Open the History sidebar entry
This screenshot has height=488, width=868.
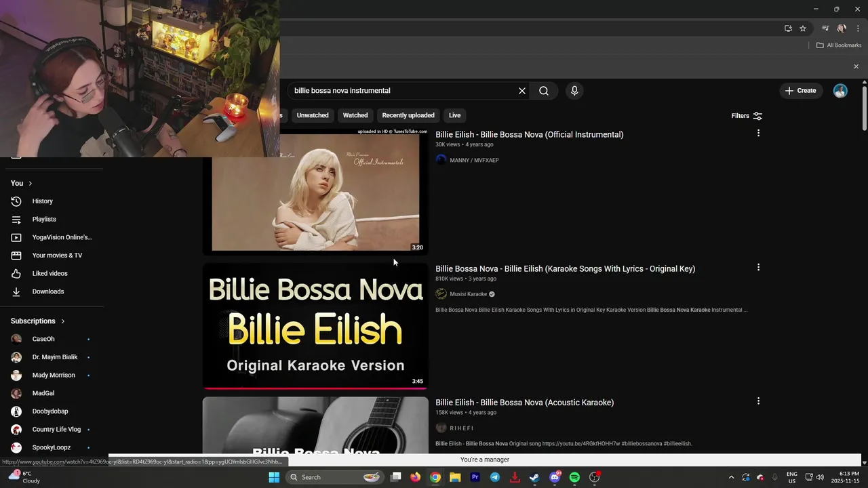point(52,201)
